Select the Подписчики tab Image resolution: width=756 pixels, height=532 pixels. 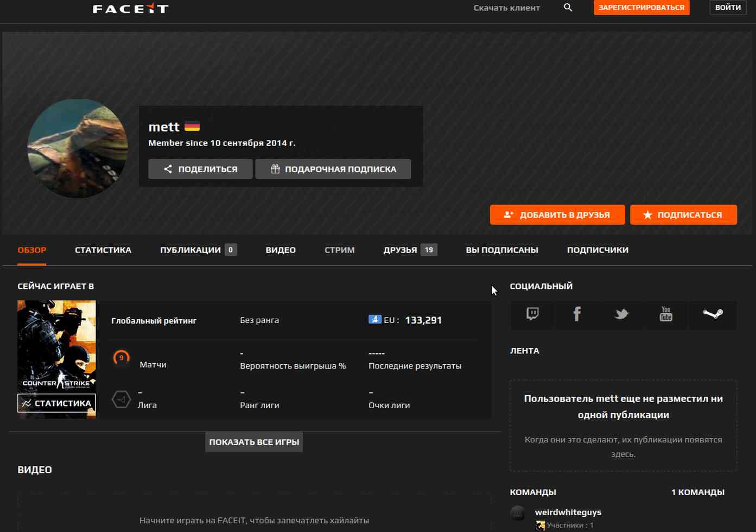click(598, 250)
